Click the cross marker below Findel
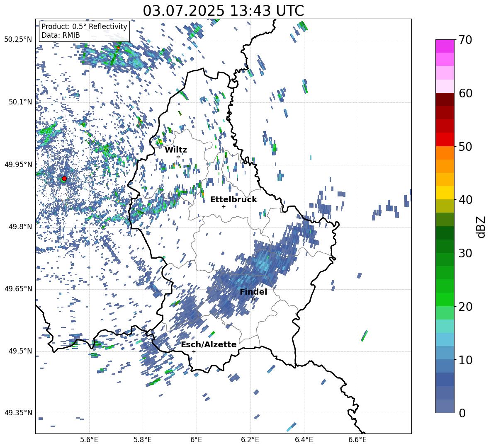491x448 pixels. (253, 299)
